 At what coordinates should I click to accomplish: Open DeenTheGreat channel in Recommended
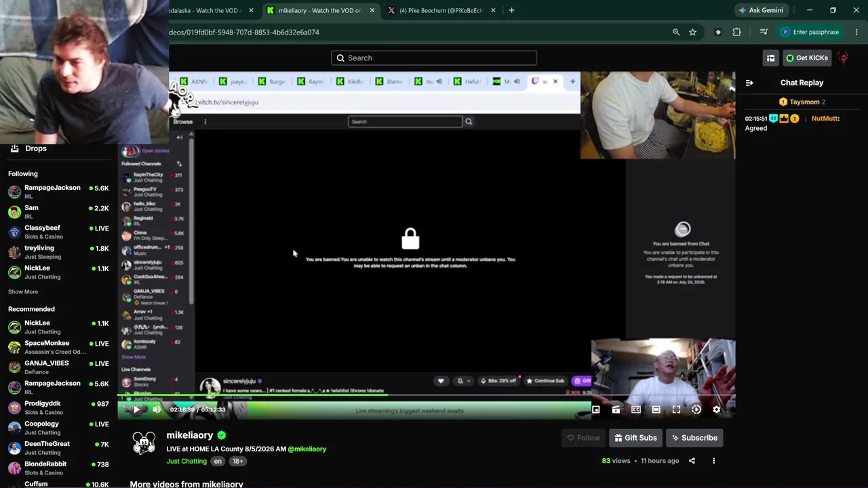[x=58, y=447]
